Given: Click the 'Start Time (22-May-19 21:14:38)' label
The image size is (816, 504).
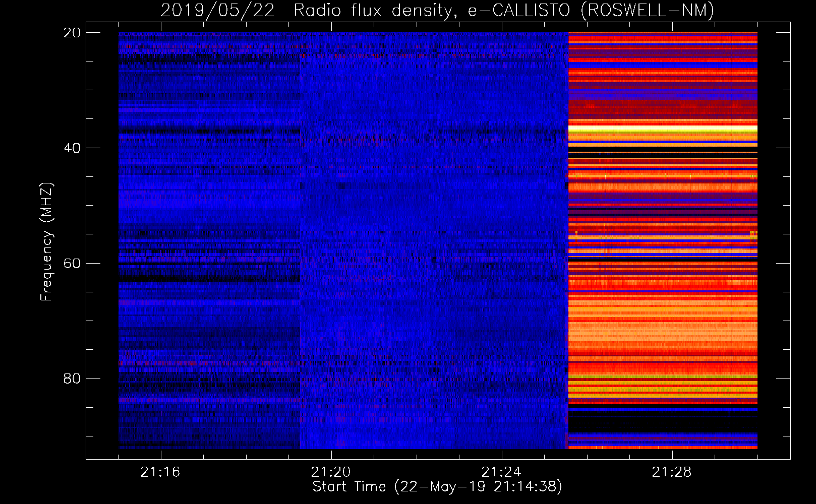Looking at the screenshot, I should pyautogui.click(x=437, y=487).
